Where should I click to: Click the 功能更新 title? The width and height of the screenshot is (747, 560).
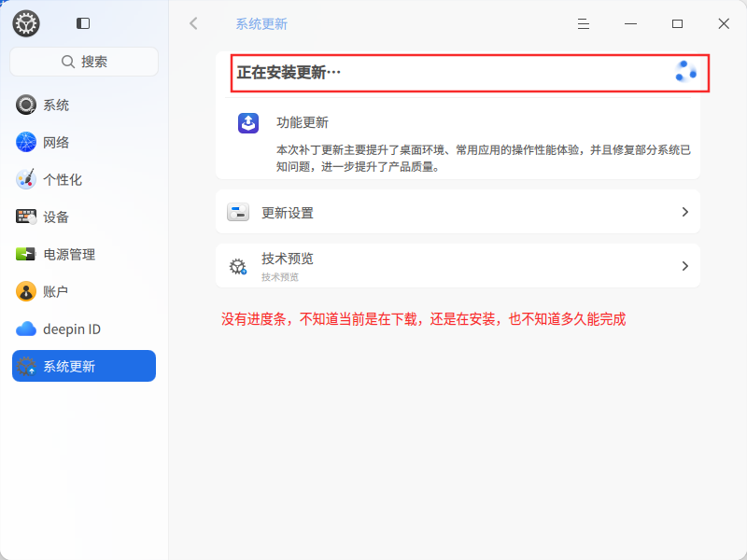(x=303, y=122)
